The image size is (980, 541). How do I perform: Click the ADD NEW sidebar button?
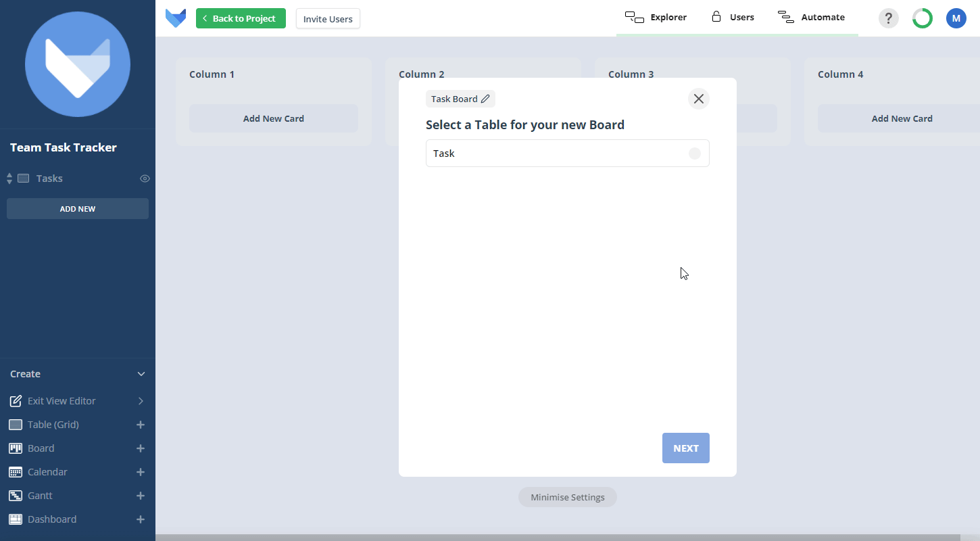click(78, 209)
